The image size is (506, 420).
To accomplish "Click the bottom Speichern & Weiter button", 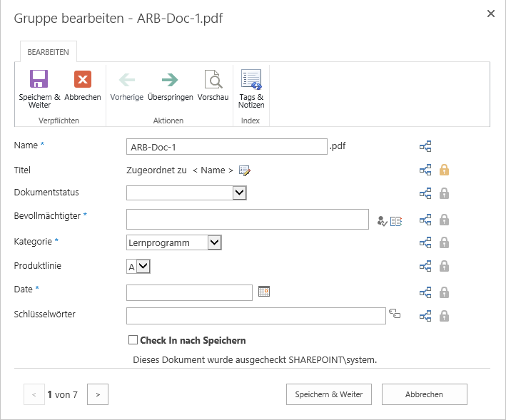I will coord(329,394).
